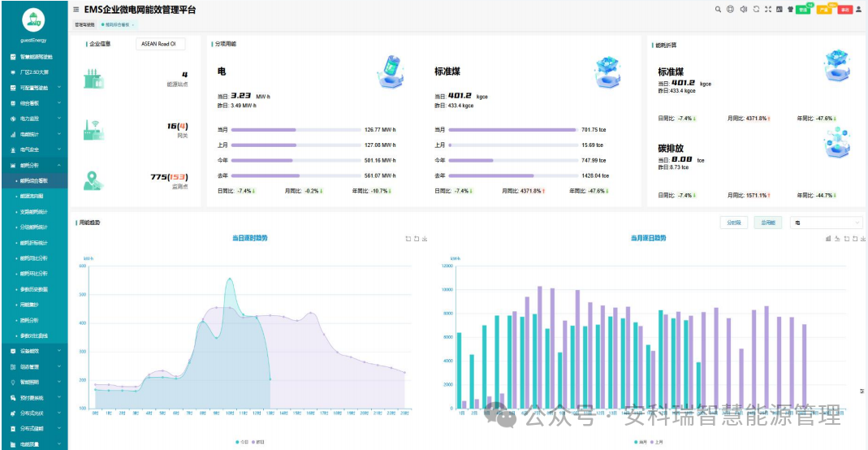Open the ASEAN Road OI enterprise selector
This screenshot has height=450, width=868.
160,44
